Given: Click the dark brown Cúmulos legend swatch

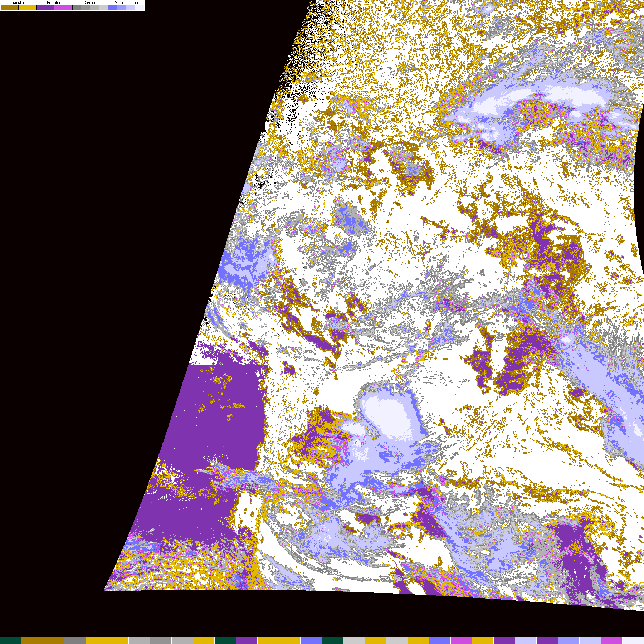Looking at the screenshot, I should [x=10, y=7].
